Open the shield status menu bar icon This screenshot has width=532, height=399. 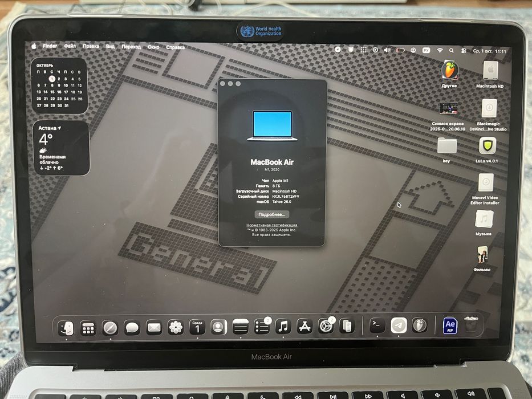351,50
